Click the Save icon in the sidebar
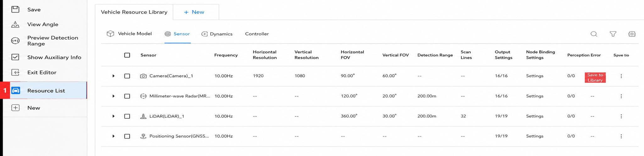Screen dimensions: 644x156 point(15,9)
